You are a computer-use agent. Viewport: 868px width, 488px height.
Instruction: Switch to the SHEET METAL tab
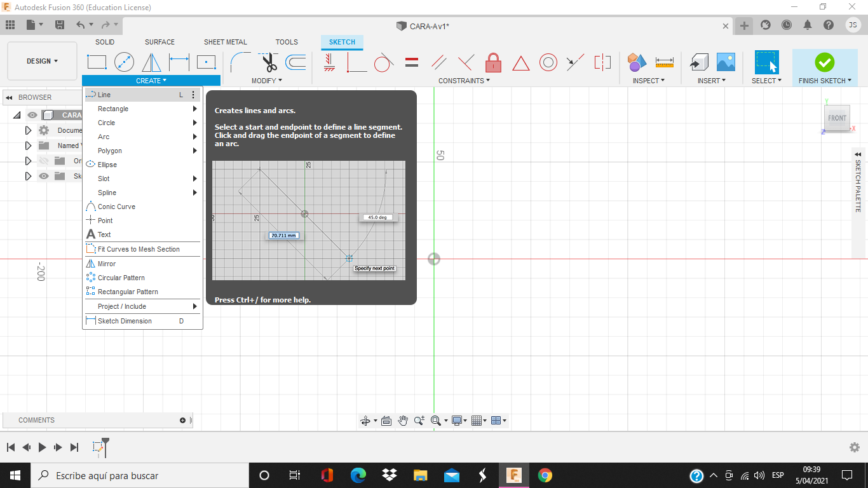pyautogui.click(x=226, y=42)
